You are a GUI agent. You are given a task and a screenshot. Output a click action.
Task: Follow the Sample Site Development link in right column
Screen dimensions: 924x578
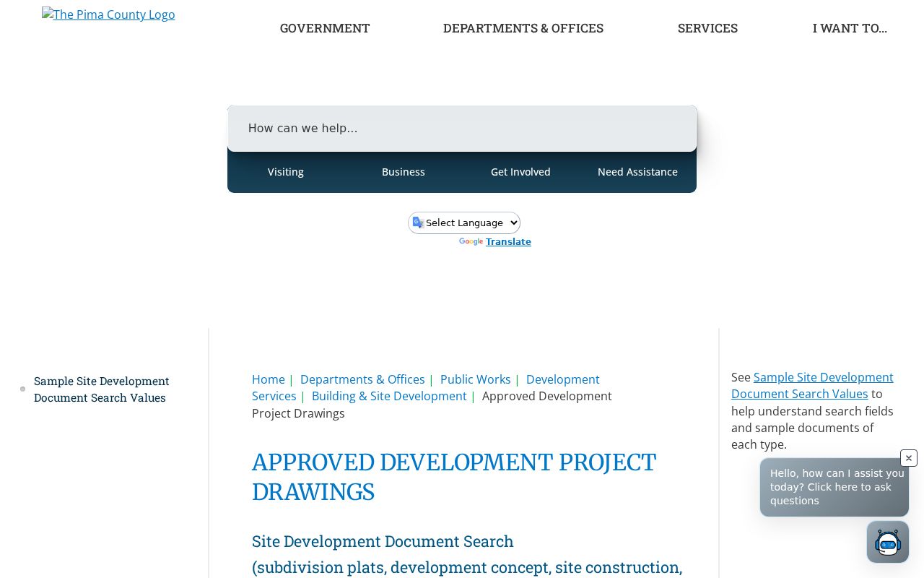tap(812, 386)
